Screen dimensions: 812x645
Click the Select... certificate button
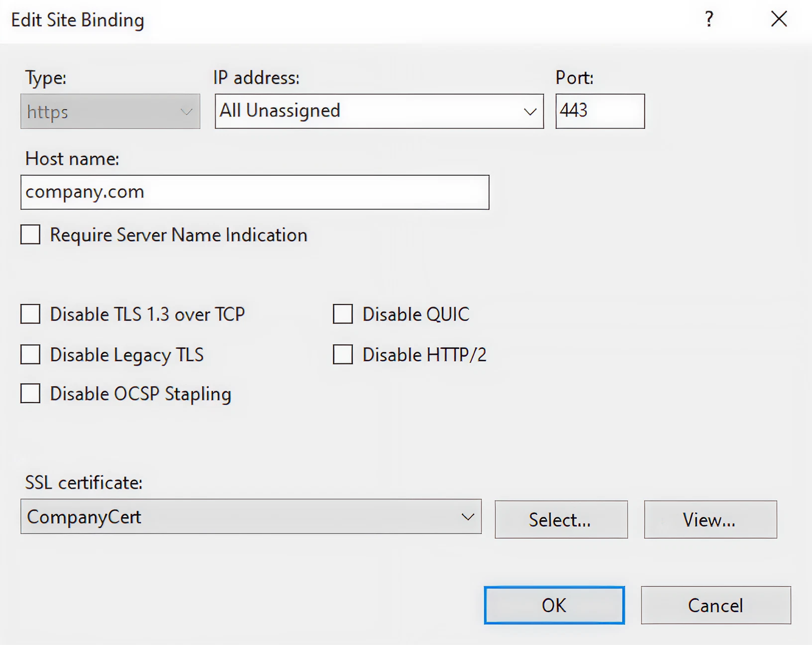pos(561,519)
